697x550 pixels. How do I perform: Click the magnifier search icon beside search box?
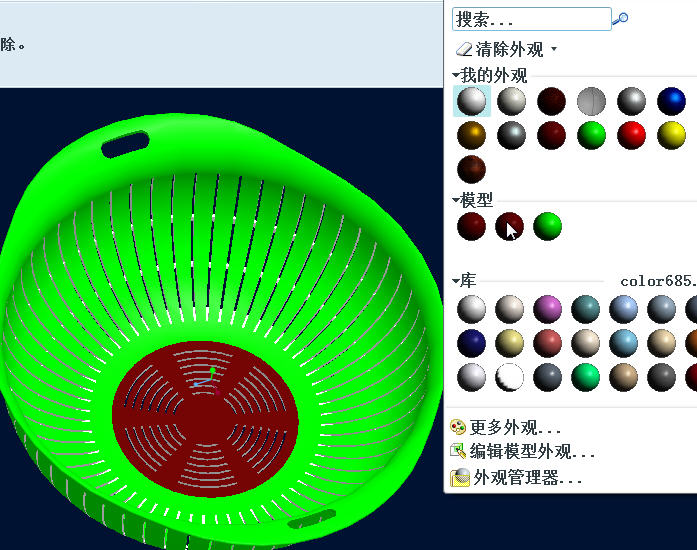pyautogui.click(x=620, y=19)
